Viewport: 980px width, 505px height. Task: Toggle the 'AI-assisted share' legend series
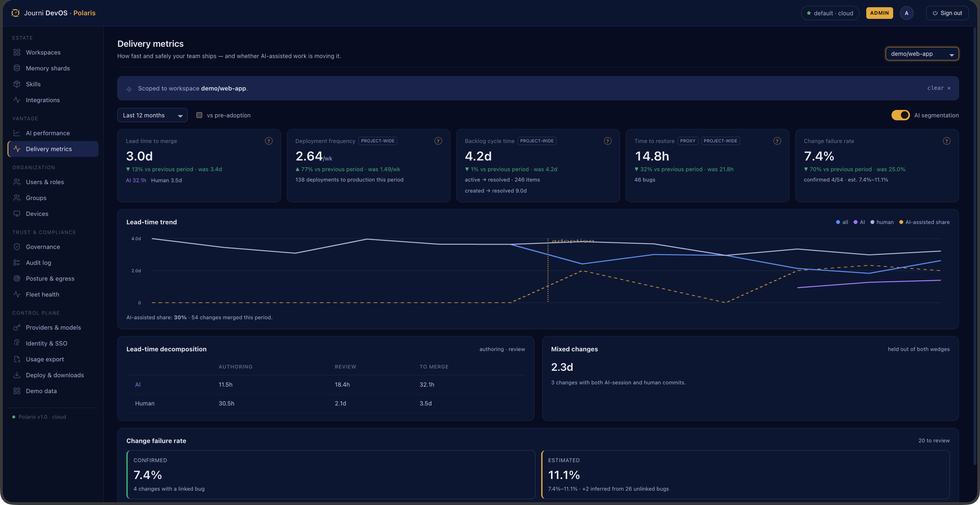(x=924, y=222)
